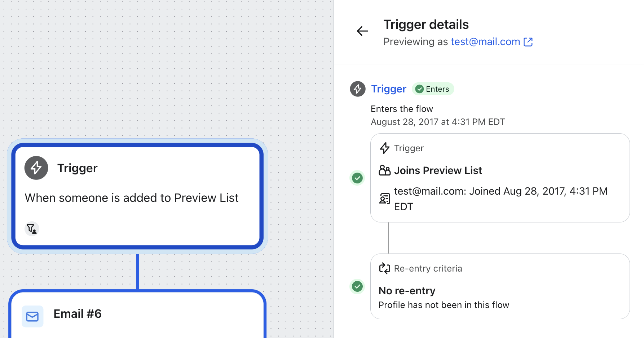The image size is (644, 338).
Task: Click the lightning bolt icon in Trigger node
Action: pos(36,168)
